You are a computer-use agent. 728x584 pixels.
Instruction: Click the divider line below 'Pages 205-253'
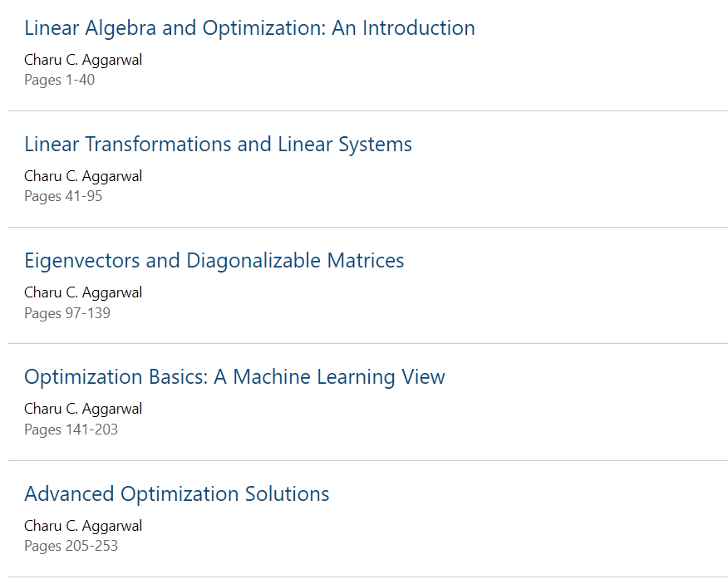[x=367, y=577]
